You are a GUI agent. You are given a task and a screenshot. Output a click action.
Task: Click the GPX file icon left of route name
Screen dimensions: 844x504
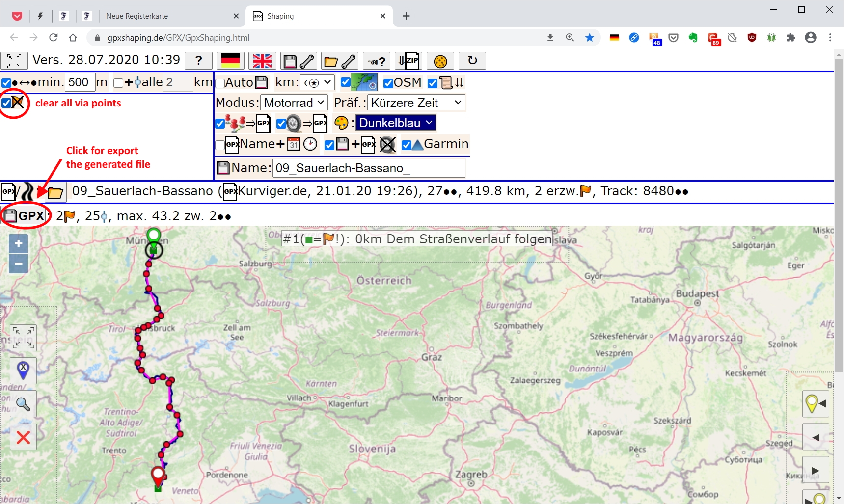[x=9, y=191]
